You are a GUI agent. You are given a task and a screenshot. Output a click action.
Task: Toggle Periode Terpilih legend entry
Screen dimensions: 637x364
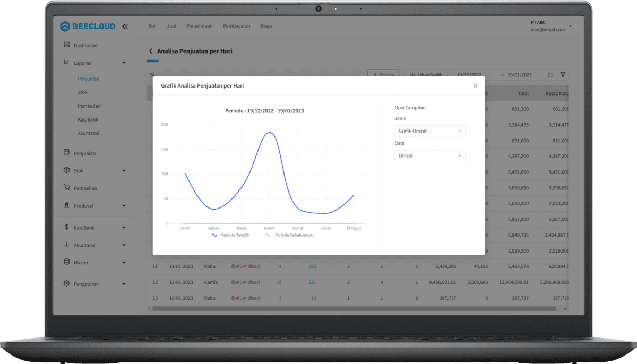click(x=230, y=235)
